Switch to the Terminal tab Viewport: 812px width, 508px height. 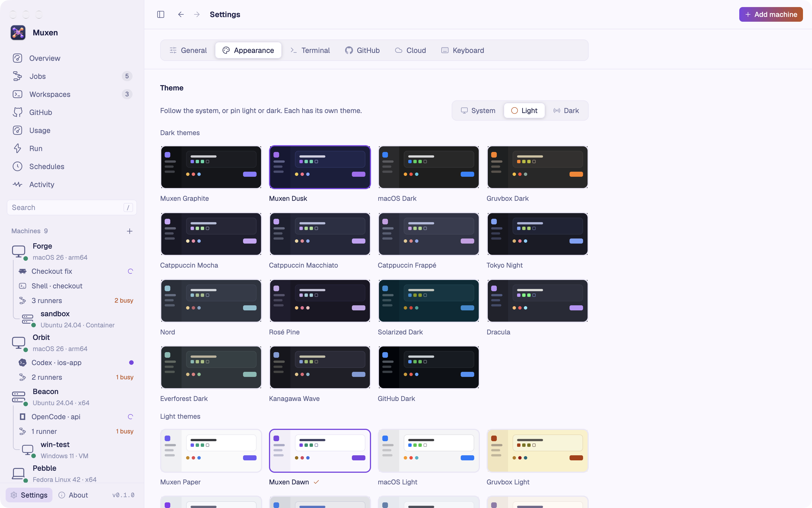pyautogui.click(x=310, y=50)
